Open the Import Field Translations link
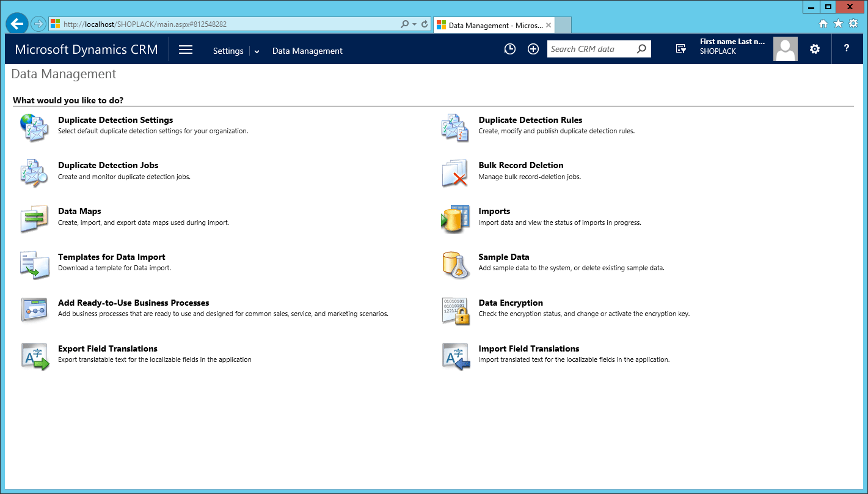This screenshot has width=868, height=494. pos(529,348)
